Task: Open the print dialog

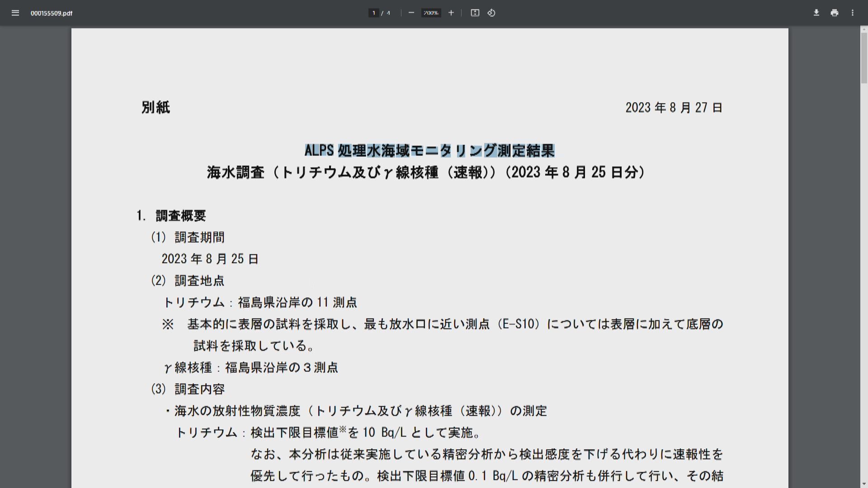Action: (x=834, y=13)
